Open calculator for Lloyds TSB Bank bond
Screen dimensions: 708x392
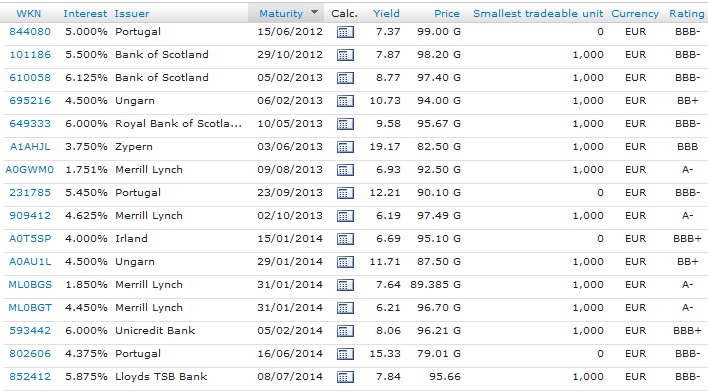pos(345,377)
